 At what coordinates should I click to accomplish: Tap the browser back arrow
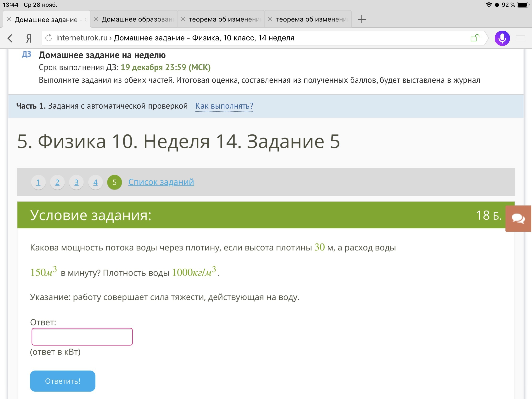tap(10, 38)
